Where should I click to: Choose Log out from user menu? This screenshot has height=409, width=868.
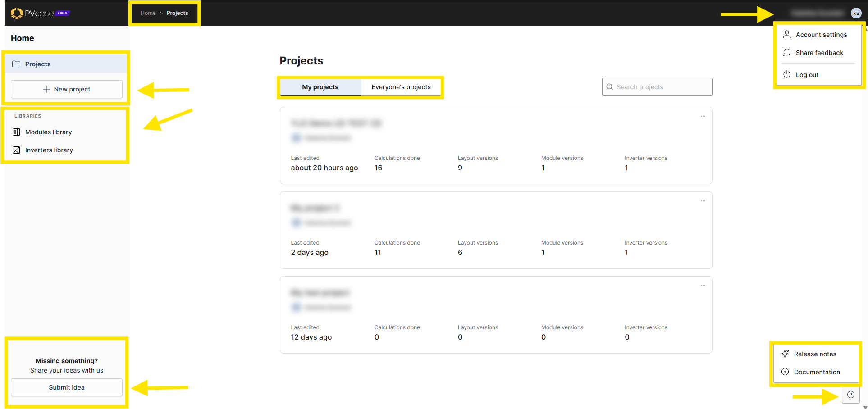(818, 75)
